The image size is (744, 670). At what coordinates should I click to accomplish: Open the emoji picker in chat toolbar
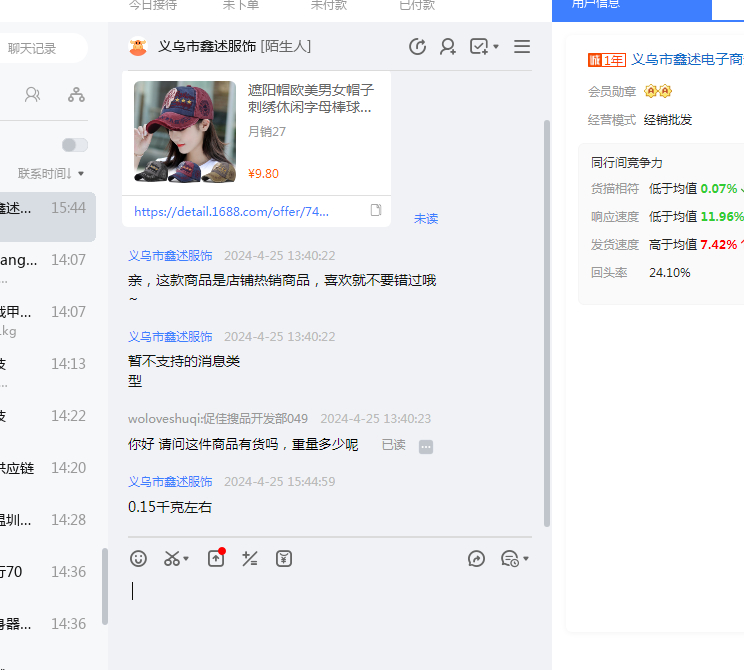tap(139, 559)
